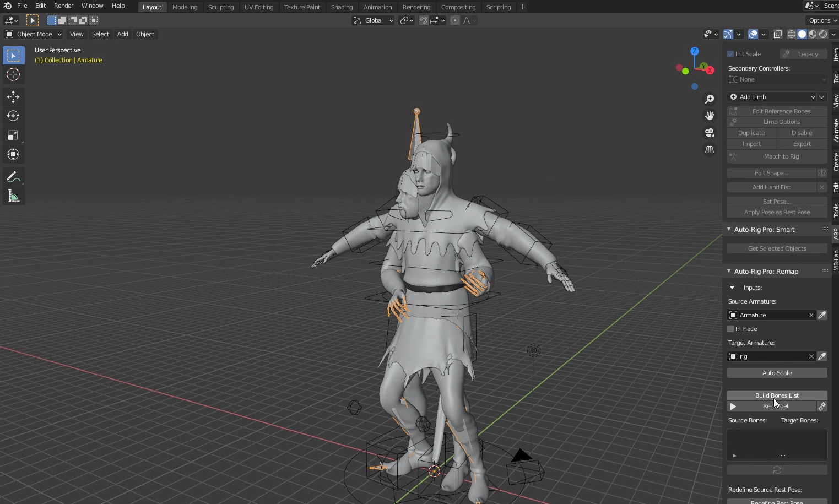Screen dimensions: 839x504
Task: Enable the In Place checkbox
Action: point(730,329)
